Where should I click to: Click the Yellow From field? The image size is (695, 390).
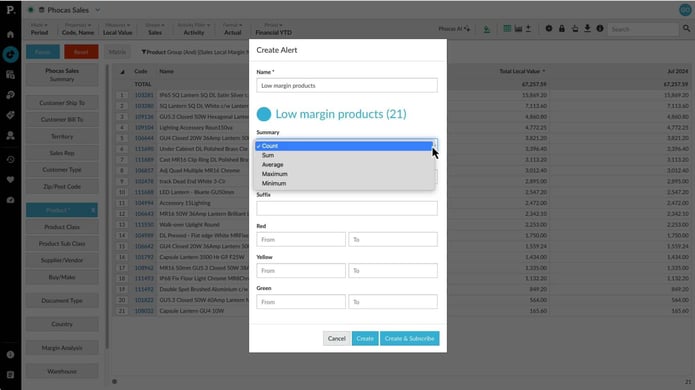(301, 270)
